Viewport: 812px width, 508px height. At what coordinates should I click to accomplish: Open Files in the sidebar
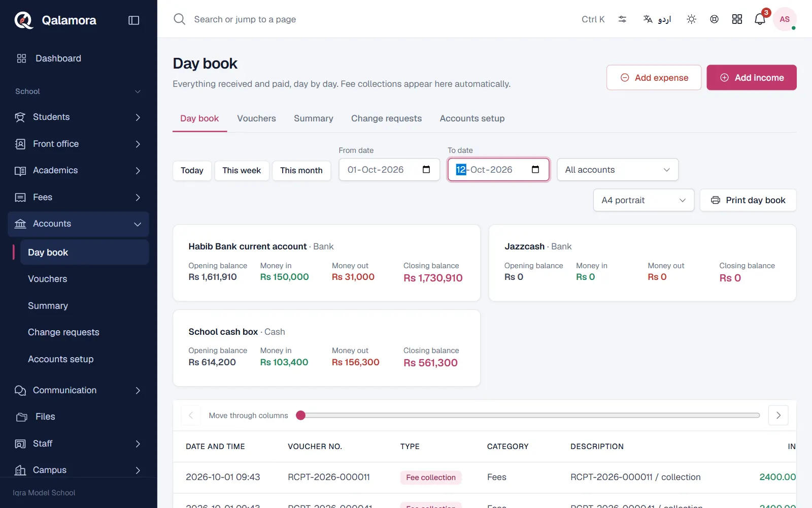[x=79, y=417]
